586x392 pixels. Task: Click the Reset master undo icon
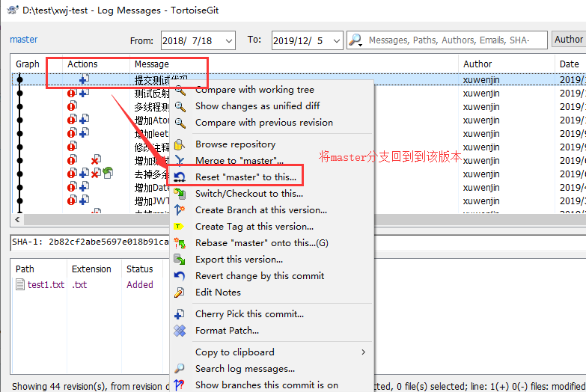click(180, 177)
